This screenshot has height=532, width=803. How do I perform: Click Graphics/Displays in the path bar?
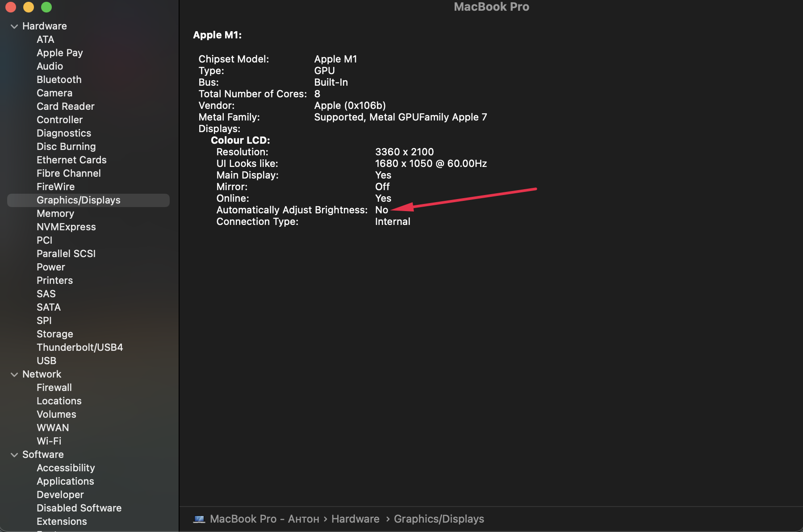coord(439,519)
